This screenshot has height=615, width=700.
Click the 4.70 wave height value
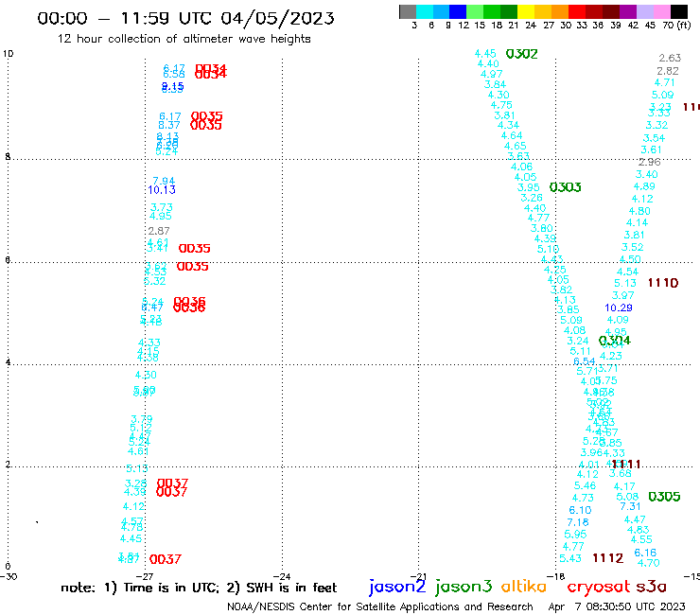(x=649, y=563)
